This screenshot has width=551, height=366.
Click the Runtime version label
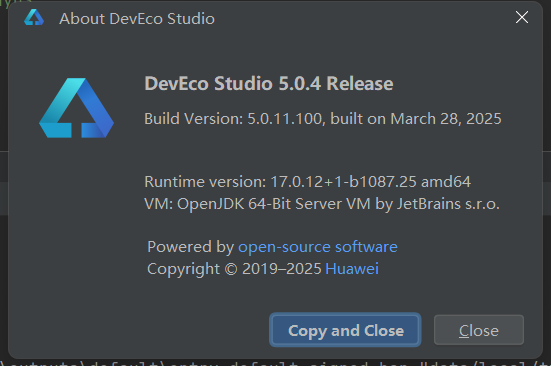(205, 182)
